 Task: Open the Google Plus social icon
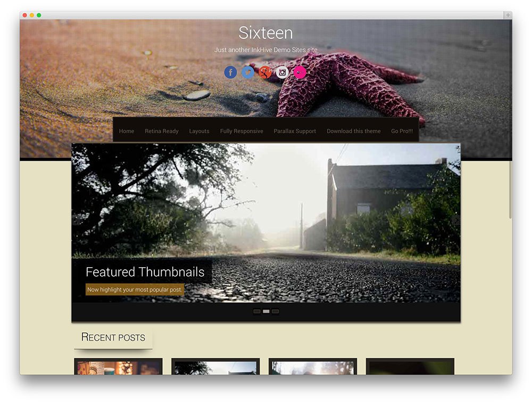265,72
